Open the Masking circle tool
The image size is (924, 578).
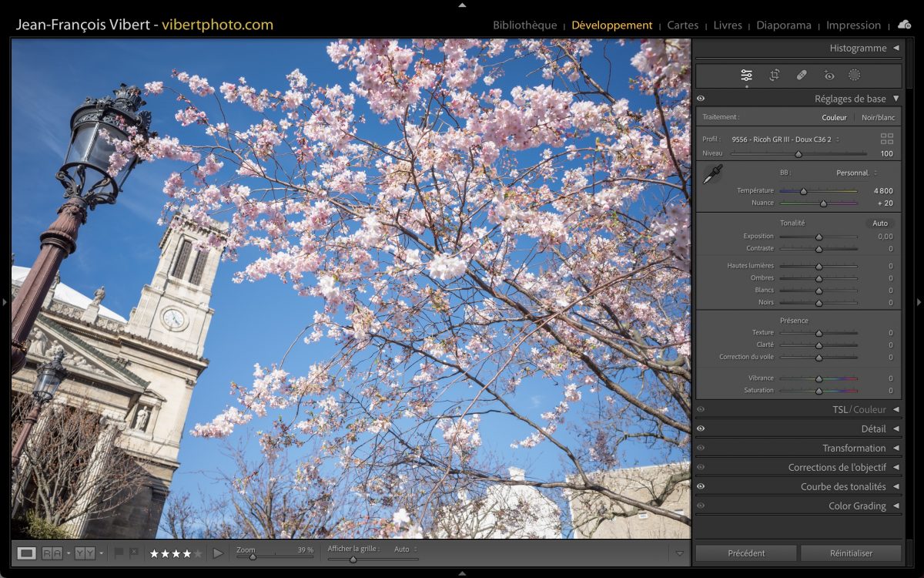click(854, 76)
